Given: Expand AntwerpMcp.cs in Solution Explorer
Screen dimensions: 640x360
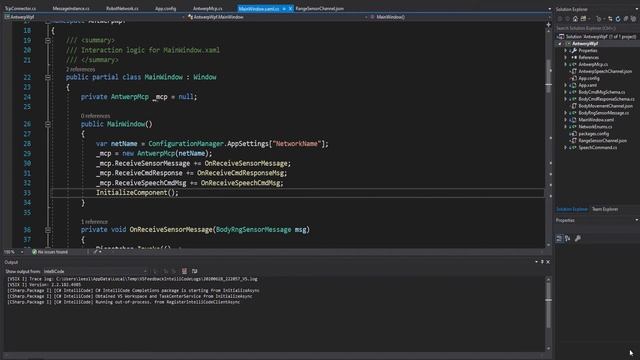Looking at the screenshot, I should [566, 64].
